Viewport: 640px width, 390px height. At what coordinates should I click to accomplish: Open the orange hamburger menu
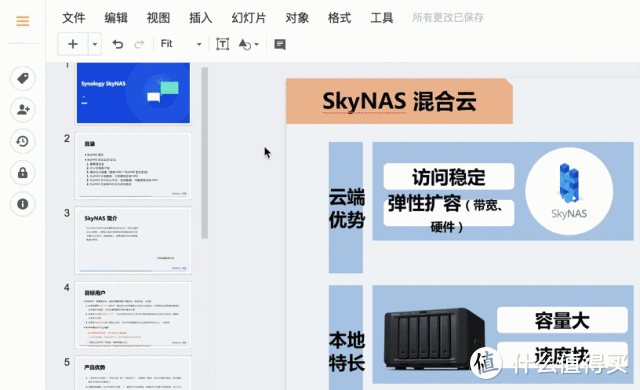tap(22, 21)
